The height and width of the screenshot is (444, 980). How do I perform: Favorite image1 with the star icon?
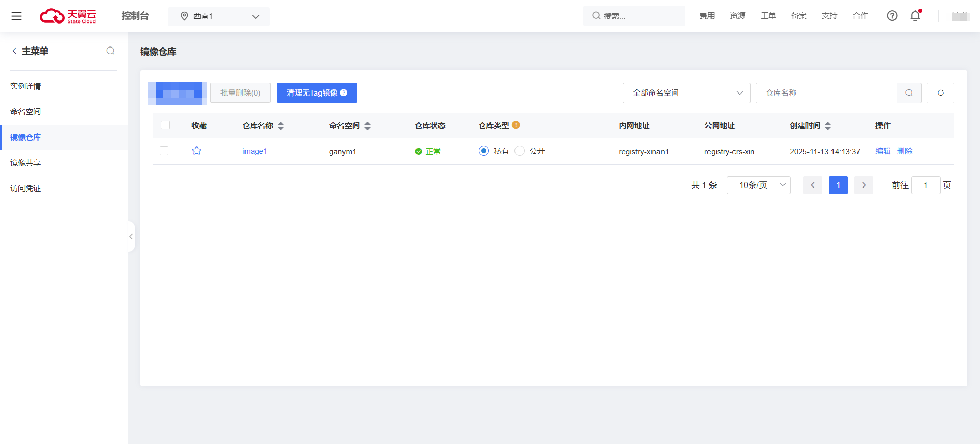pos(197,151)
